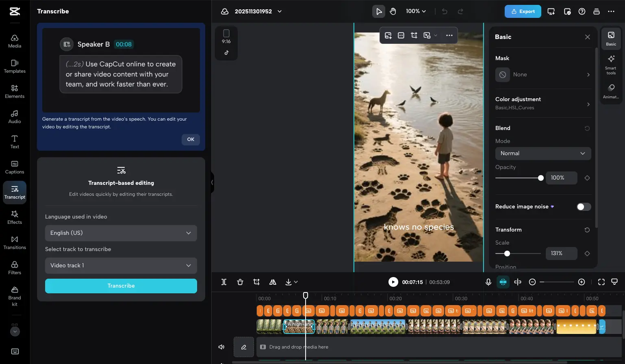The image size is (625, 364).
Task: Open the Color adjustment section
Action: tap(543, 103)
